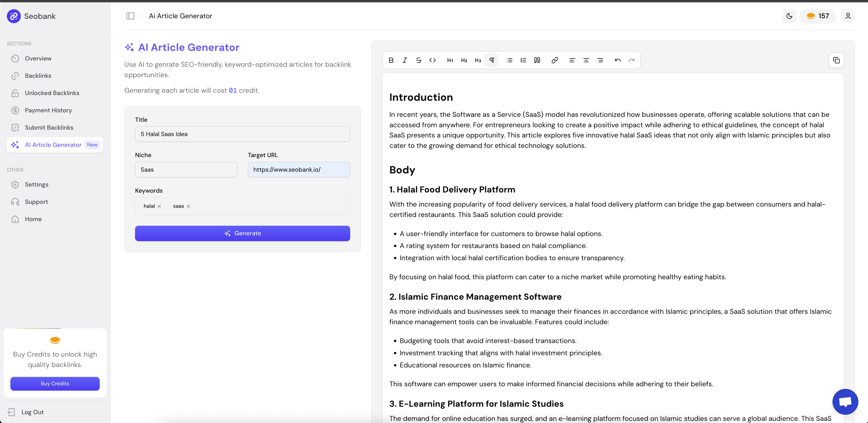Screen dimensions: 868x423
Task: Open user profile menu
Action: pos(848,16)
